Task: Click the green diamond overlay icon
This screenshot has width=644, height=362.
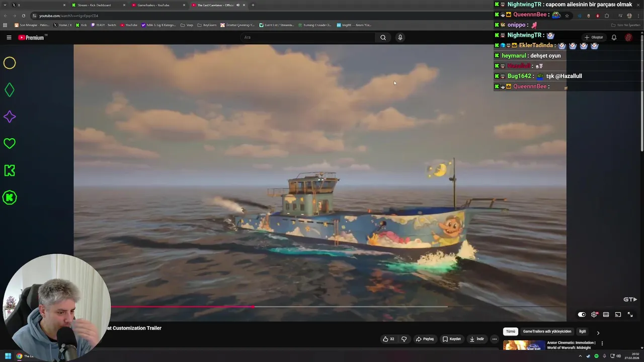Action: [x=10, y=90]
